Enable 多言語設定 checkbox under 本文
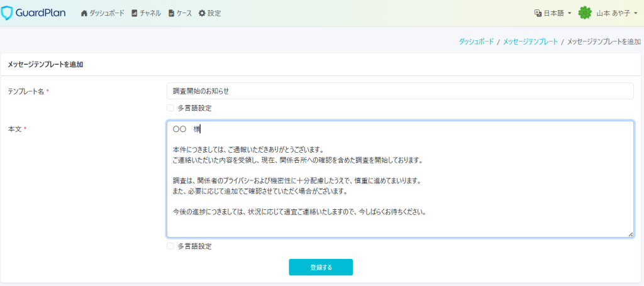Image resolution: width=644 pixels, height=286 pixels. (x=170, y=246)
